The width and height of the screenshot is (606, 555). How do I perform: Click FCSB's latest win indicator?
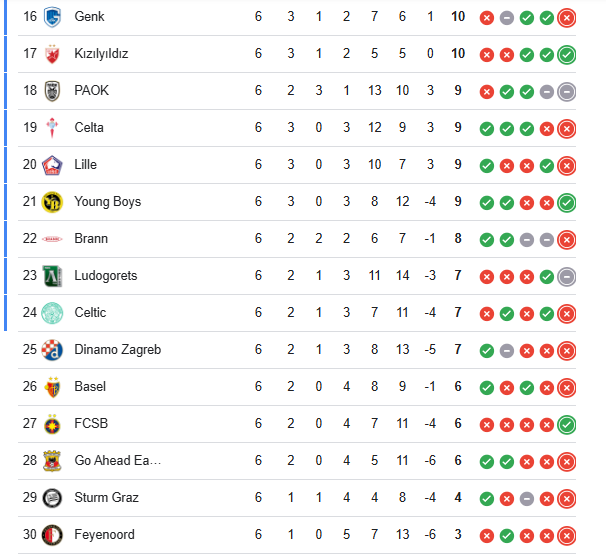(x=567, y=424)
